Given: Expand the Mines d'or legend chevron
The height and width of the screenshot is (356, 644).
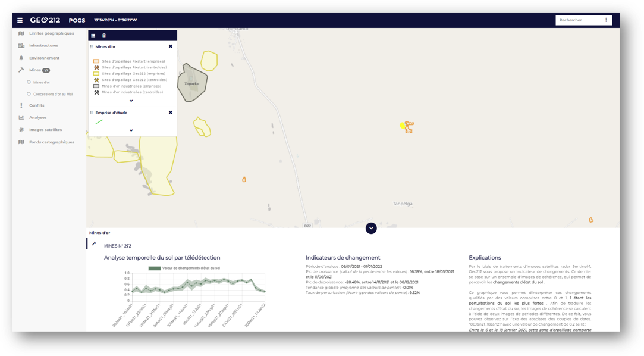Looking at the screenshot, I should pos(131,101).
